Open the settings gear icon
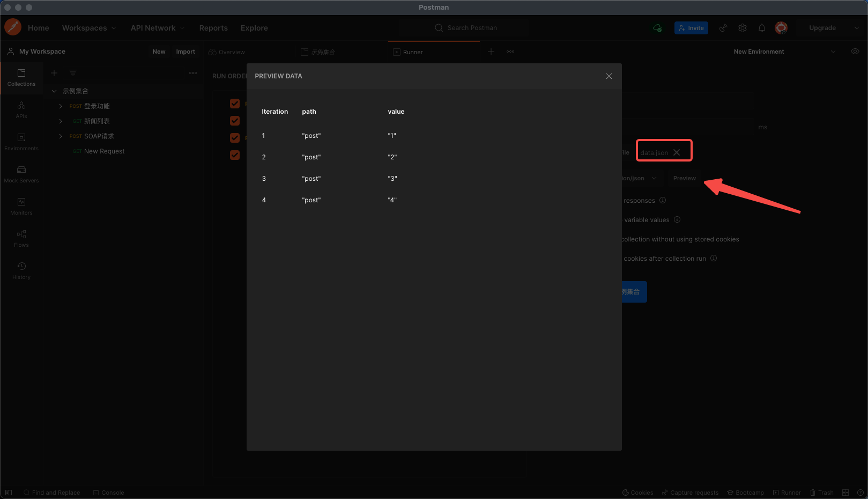This screenshot has width=868, height=499. pyautogui.click(x=743, y=28)
